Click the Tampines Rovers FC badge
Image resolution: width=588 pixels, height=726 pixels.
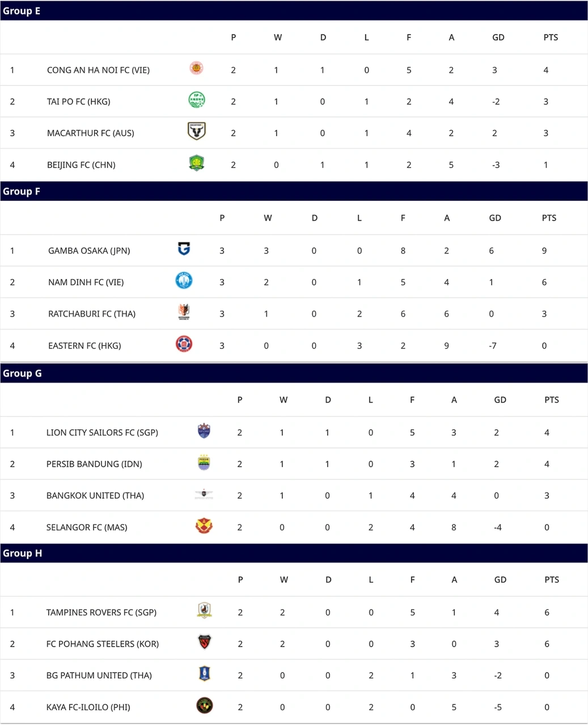(x=204, y=611)
